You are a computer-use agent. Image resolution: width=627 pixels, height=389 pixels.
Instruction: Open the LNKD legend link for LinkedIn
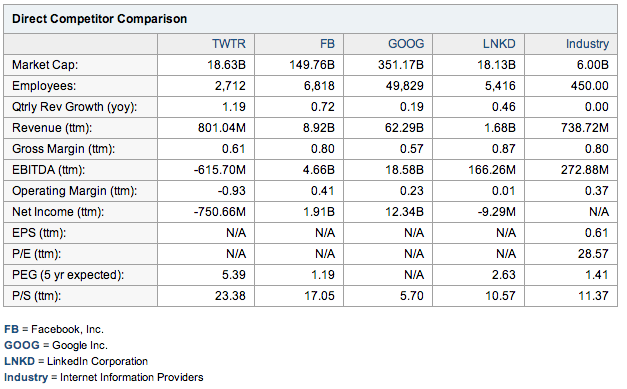pos(19,361)
